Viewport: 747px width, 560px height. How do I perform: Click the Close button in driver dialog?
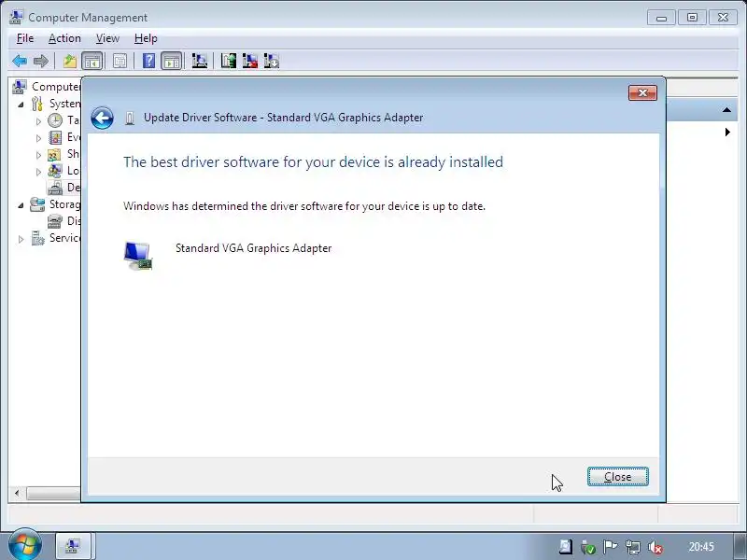pyautogui.click(x=618, y=477)
